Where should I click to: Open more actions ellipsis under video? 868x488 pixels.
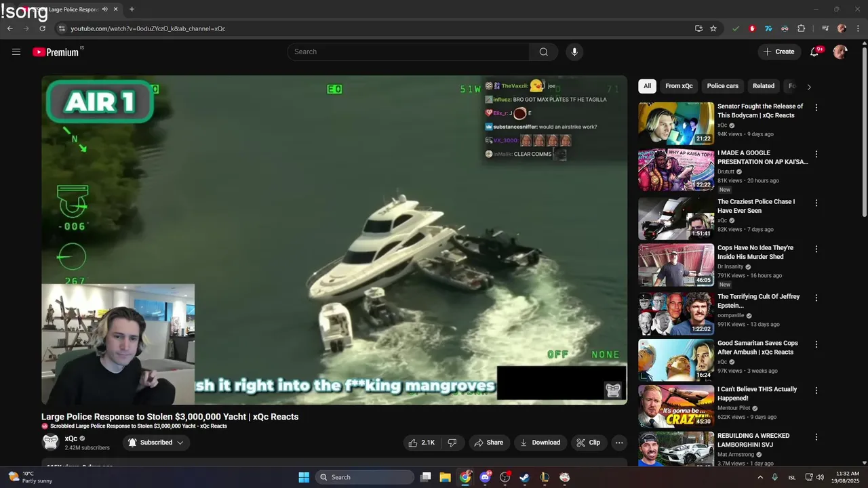pos(618,443)
